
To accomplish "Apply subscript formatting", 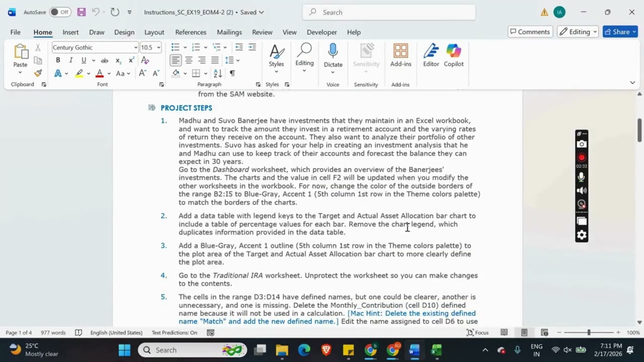I will tap(118, 60).
